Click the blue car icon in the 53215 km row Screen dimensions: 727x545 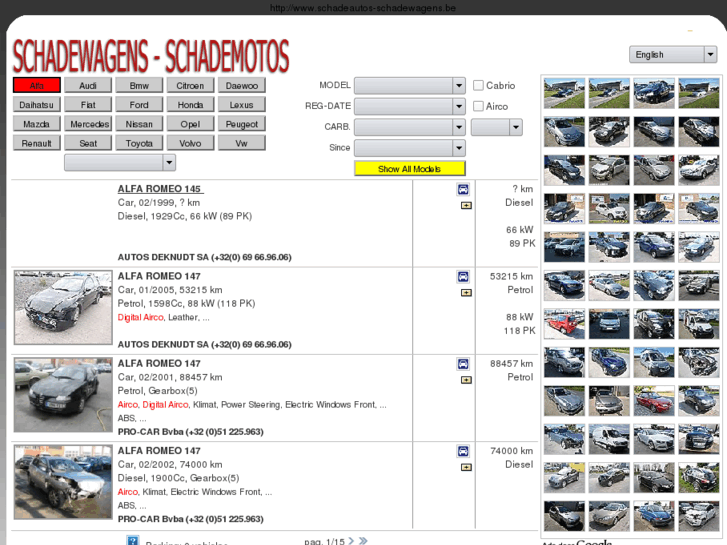pos(463,276)
